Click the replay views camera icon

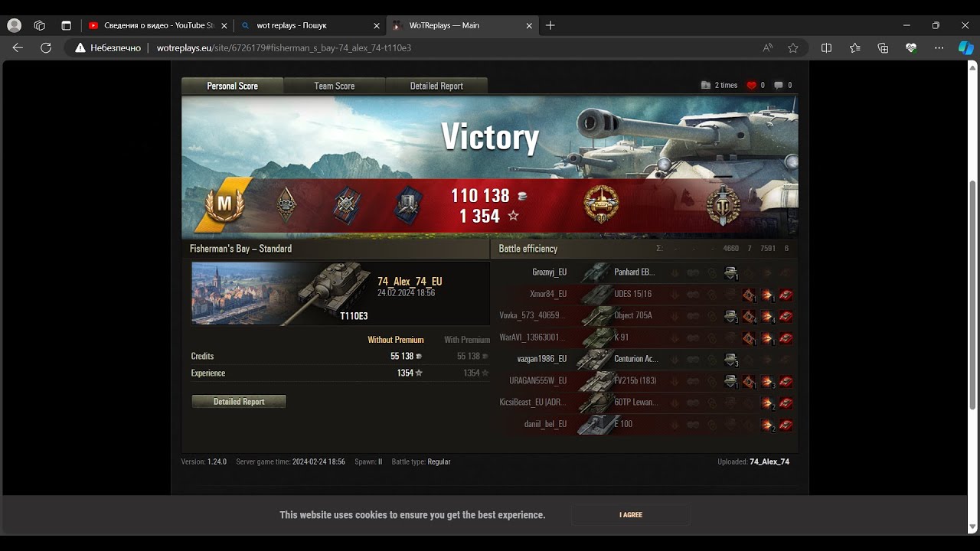point(705,85)
